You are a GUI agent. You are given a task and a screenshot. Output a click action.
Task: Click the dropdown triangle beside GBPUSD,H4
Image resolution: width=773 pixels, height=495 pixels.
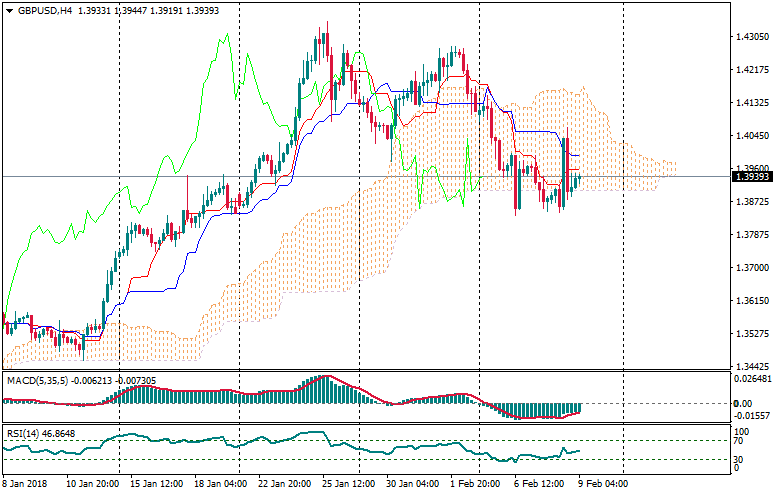[8, 10]
